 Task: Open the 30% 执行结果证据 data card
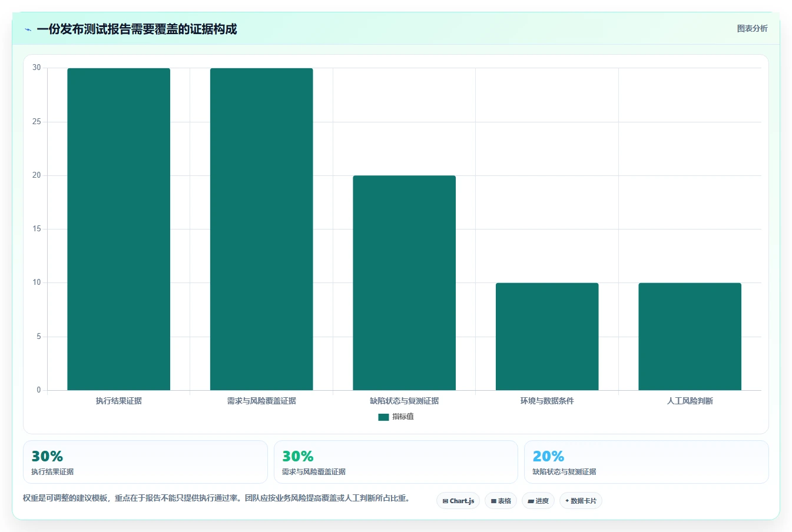click(x=145, y=462)
